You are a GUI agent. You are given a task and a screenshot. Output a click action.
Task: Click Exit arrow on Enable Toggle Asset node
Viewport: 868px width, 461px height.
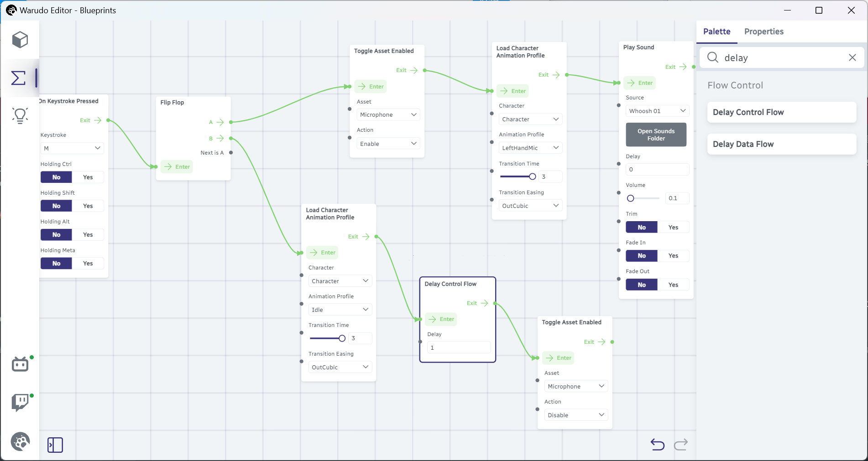[x=413, y=70]
